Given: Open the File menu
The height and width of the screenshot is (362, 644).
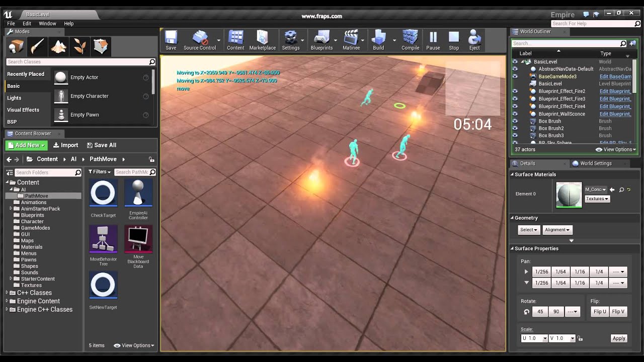Looking at the screenshot, I should tap(11, 24).
